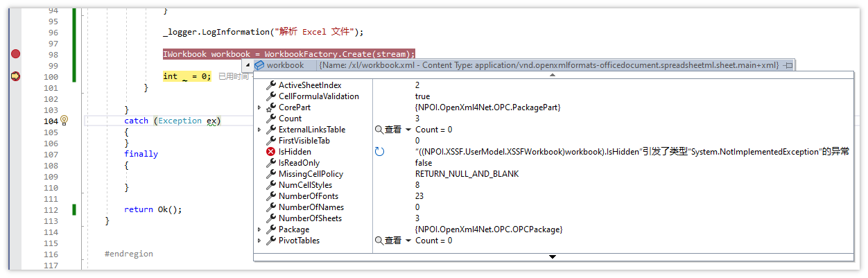868x278 pixels.
Task: Click the ActiveSheetIndex value 2
Action: 417,85
